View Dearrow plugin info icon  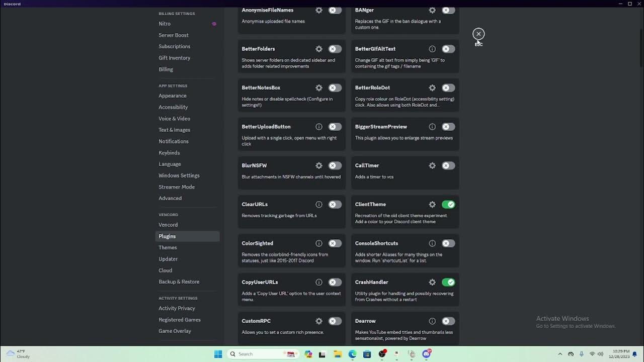tap(432, 321)
